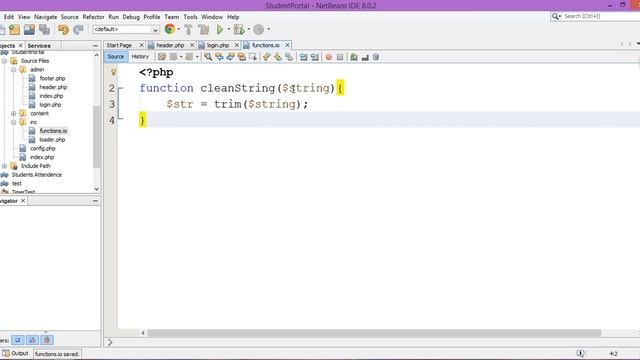The image size is (640, 360).
Task: Click the Build Project hammer icon
Action: pos(188,29)
